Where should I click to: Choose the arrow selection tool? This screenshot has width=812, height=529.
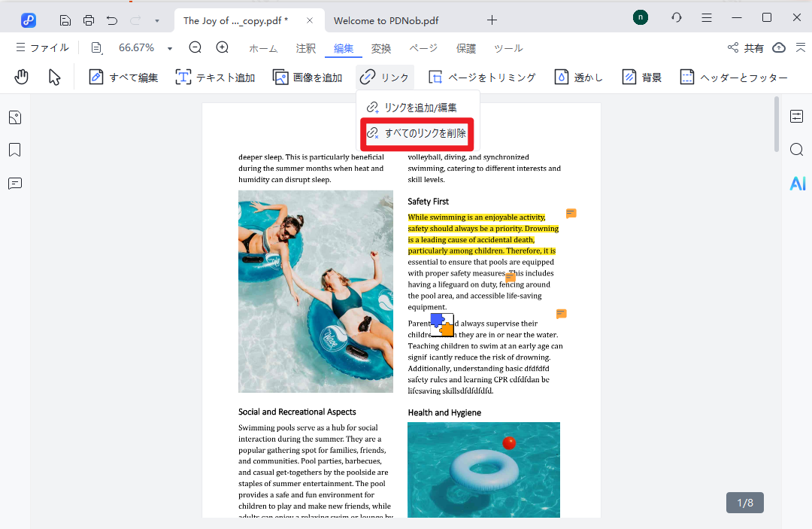click(55, 77)
